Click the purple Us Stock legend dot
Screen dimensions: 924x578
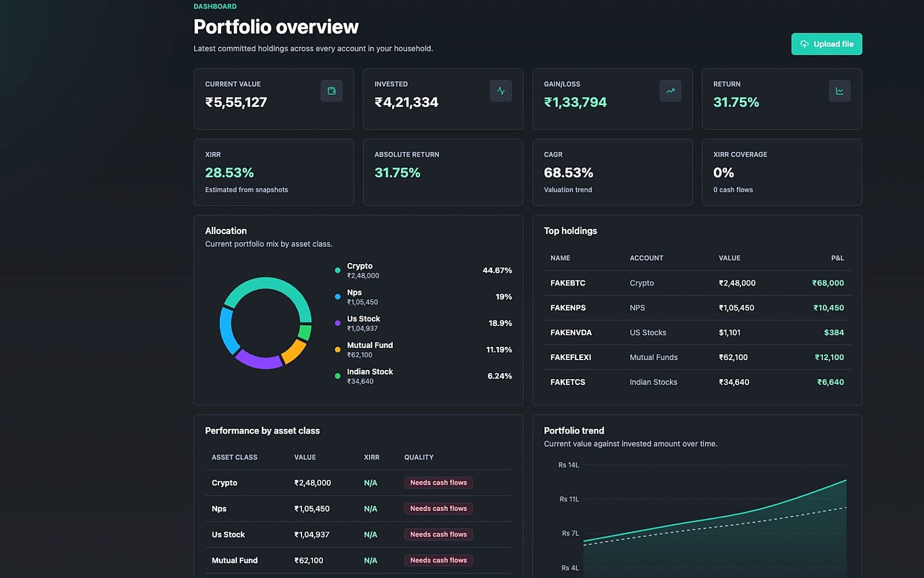click(338, 323)
